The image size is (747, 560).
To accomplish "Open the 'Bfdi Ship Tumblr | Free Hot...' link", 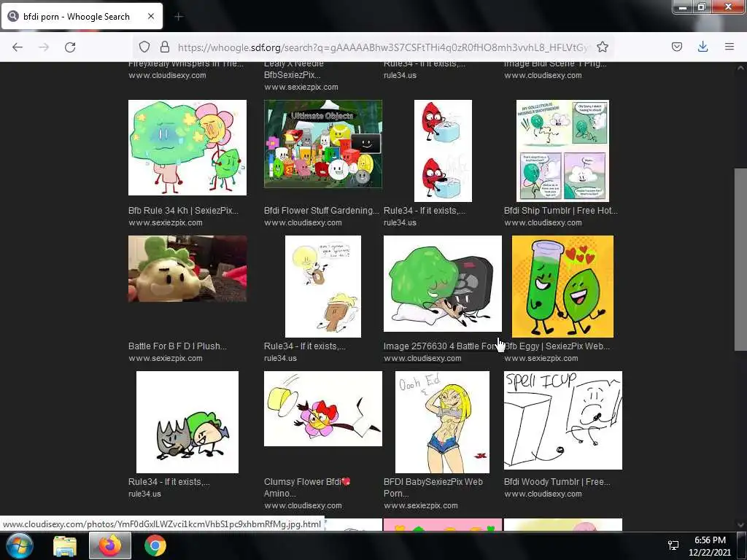I will [x=561, y=211].
